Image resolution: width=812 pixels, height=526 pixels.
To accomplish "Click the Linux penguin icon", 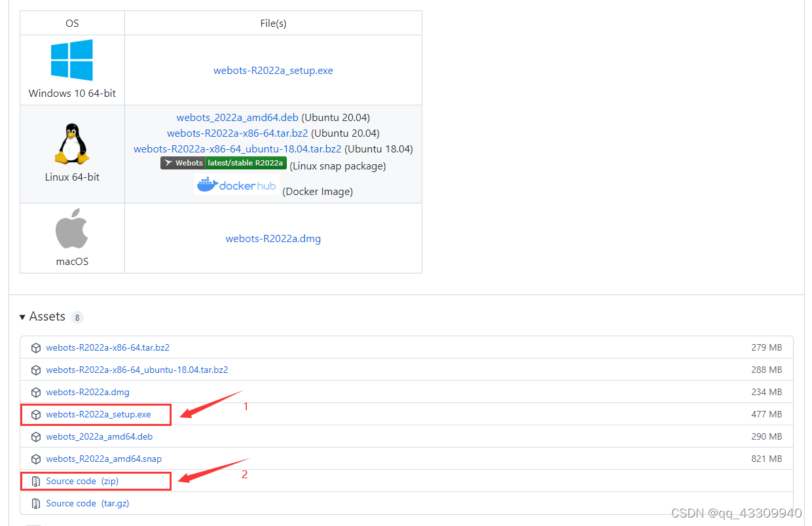I will pyautogui.click(x=72, y=144).
